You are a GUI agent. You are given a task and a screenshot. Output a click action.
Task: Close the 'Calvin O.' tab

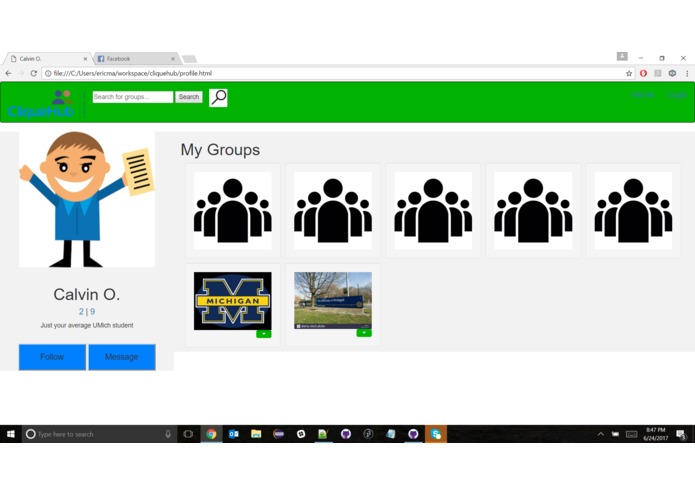(x=85, y=58)
